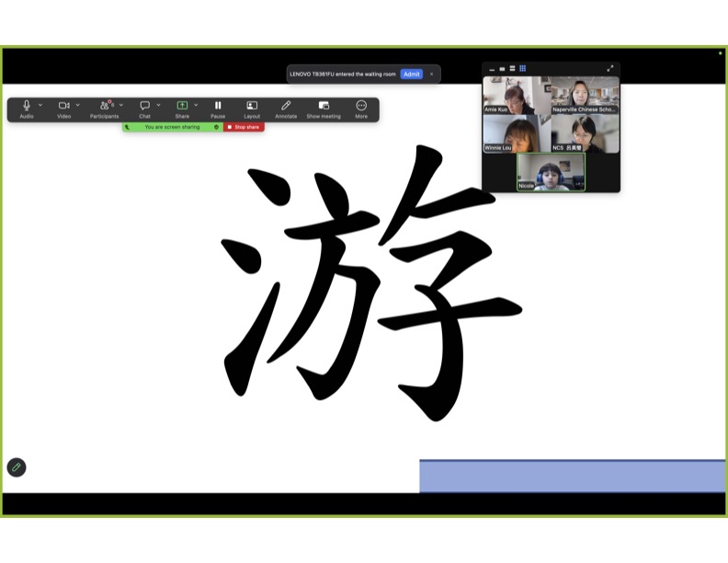Pause the screen share
The width and height of the screenshot is (728, 563).
[x=218, y=109]
